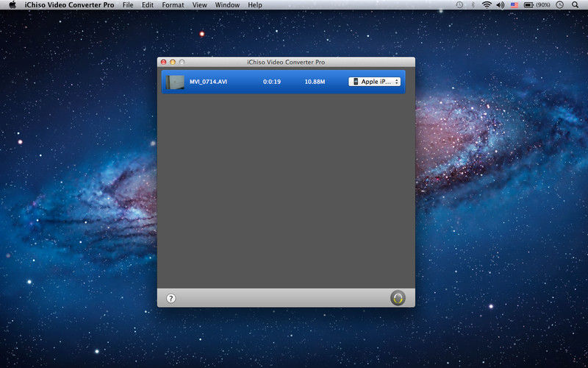Click the Wi-Fi status icon
Image resolution: width=588 pixels, height=368 pixels.
(487, 5)
